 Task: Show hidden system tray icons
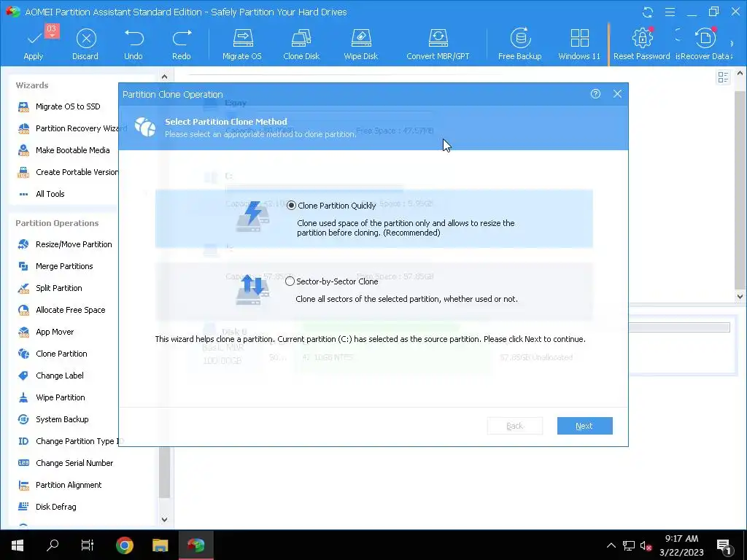pos(611,545)
